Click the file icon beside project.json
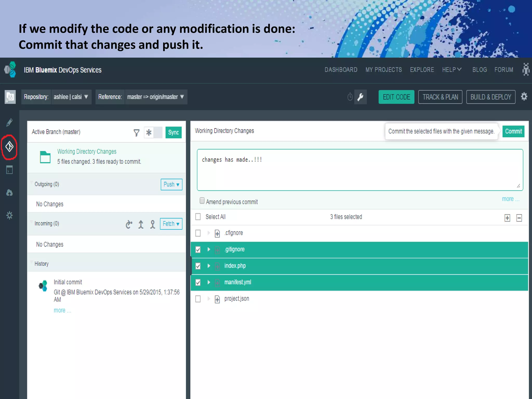532x399 pixels. pyautogui.click(x=217, y=299)
